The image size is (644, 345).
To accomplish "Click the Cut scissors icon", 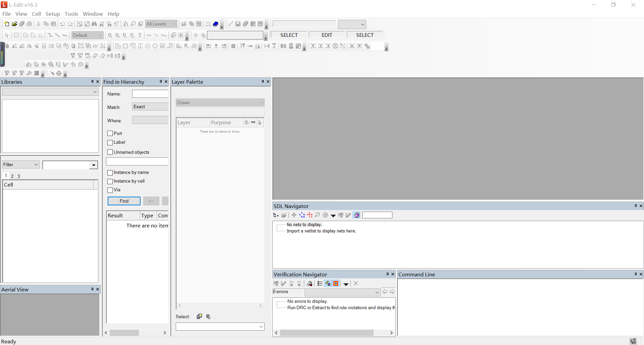I will pos(39,24).
